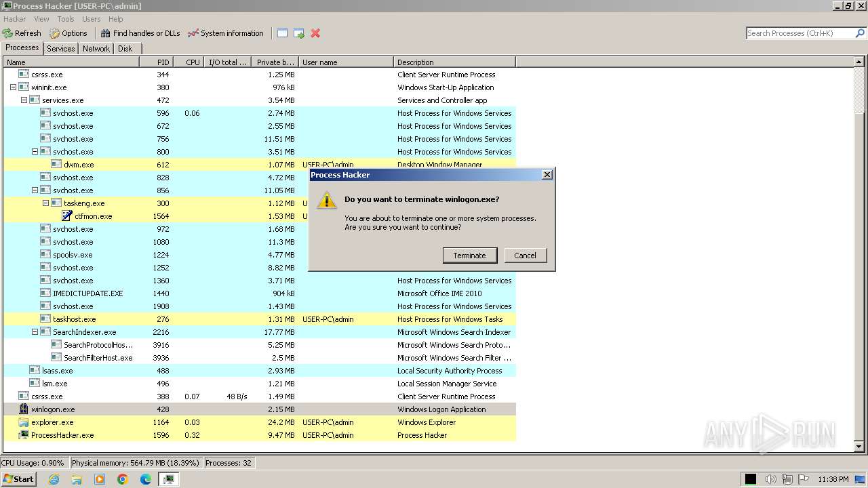Screen dimensions: 868x488
Task: Click the Find window toolbar icon
Action: [282, 33]
